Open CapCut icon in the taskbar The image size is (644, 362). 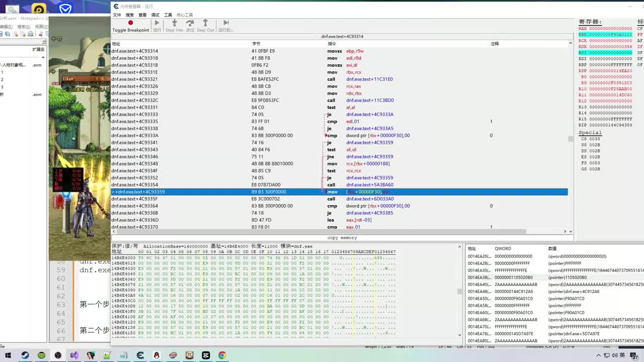[206, 355]
